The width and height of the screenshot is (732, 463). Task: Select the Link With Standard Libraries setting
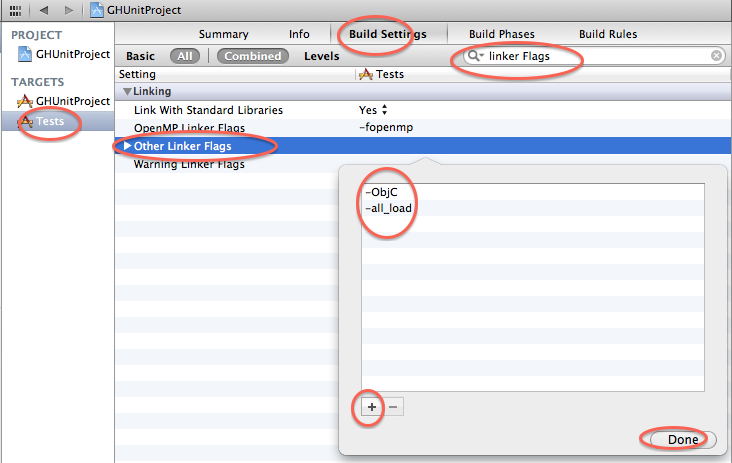(x=208, y=110)
